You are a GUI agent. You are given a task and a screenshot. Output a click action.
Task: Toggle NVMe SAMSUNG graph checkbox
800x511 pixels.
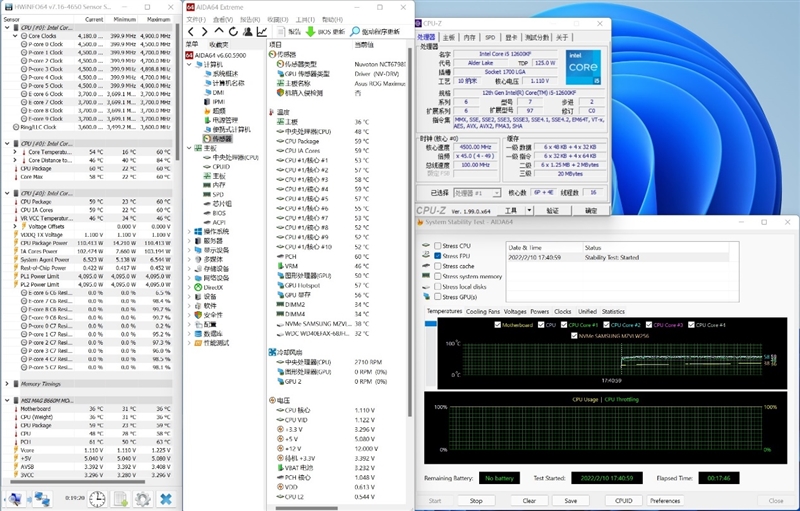pos(574,336)
